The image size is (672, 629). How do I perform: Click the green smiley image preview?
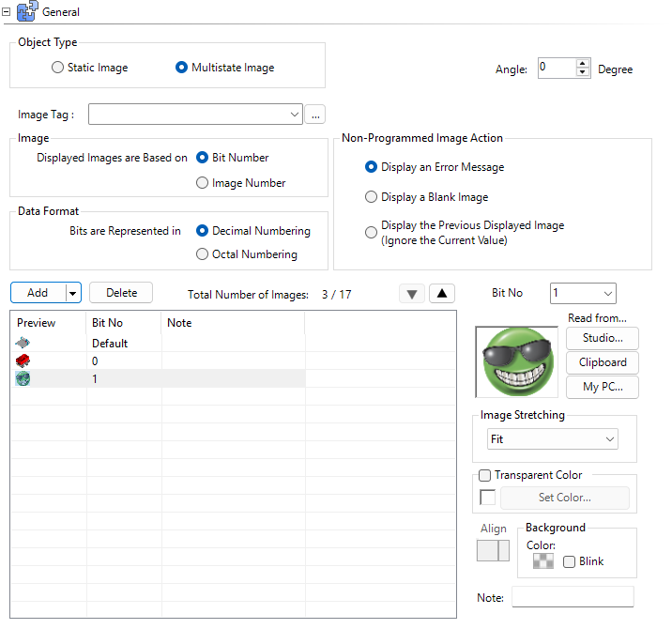(517, 361)
